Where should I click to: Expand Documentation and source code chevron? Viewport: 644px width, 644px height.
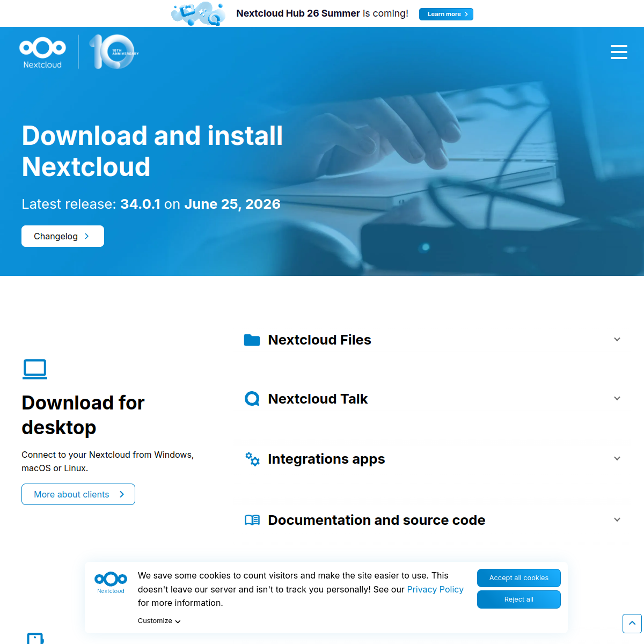(617, 519)
